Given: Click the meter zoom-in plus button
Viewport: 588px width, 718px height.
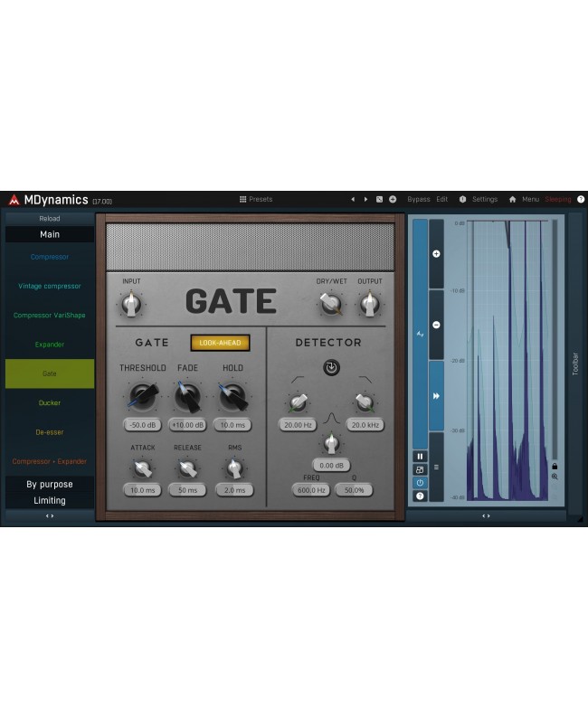Looking at the screenshot, I should click(x=436, y=254).
